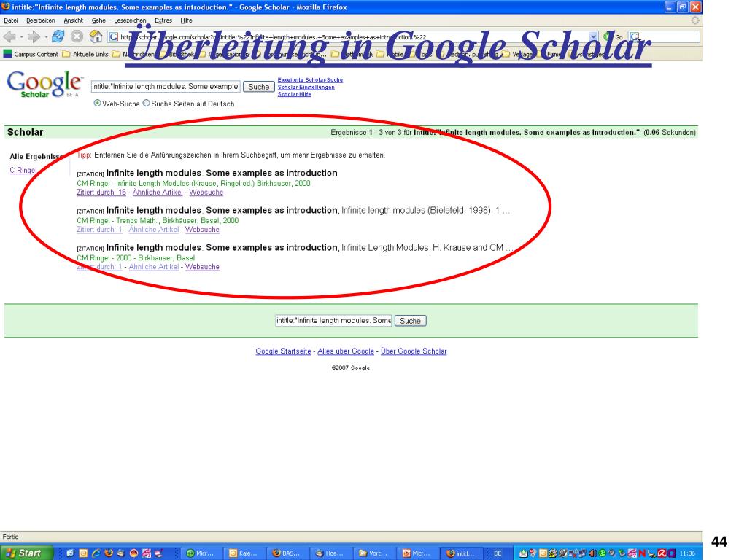Open the Aktuelle Links bookmark folder
Image resolution: width=747 pixels, height=560 pixels.
coord(85,54)
